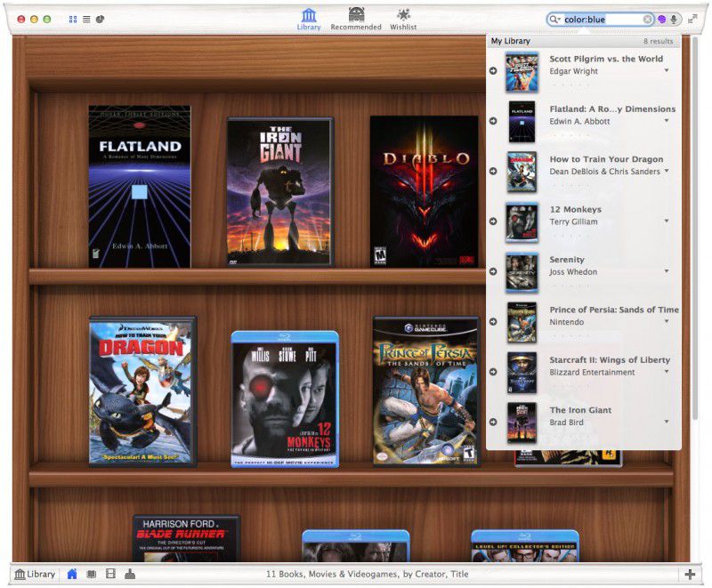This screenshot has height=588, width=712.
Task: Switch to grid view
Action: point(74,19)
